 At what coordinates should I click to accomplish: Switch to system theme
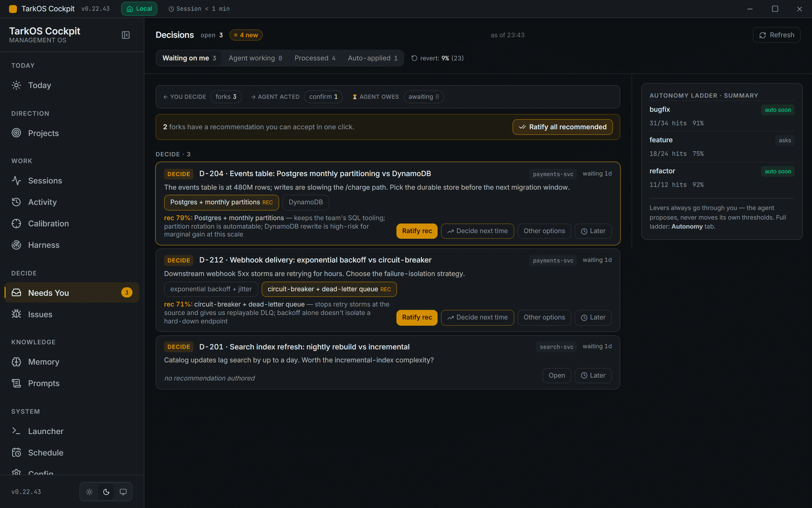click(x=123, y=492)
